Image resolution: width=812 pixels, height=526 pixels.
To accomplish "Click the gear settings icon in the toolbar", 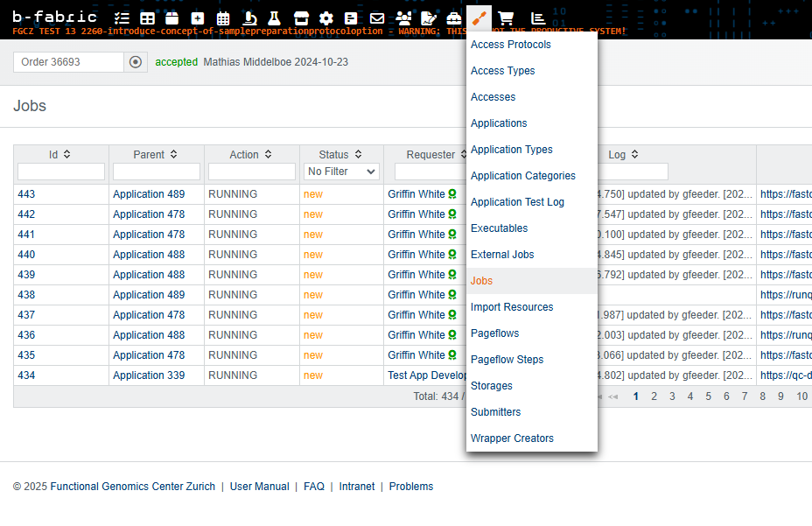I will pyautogui.click(x=324, y=18).
